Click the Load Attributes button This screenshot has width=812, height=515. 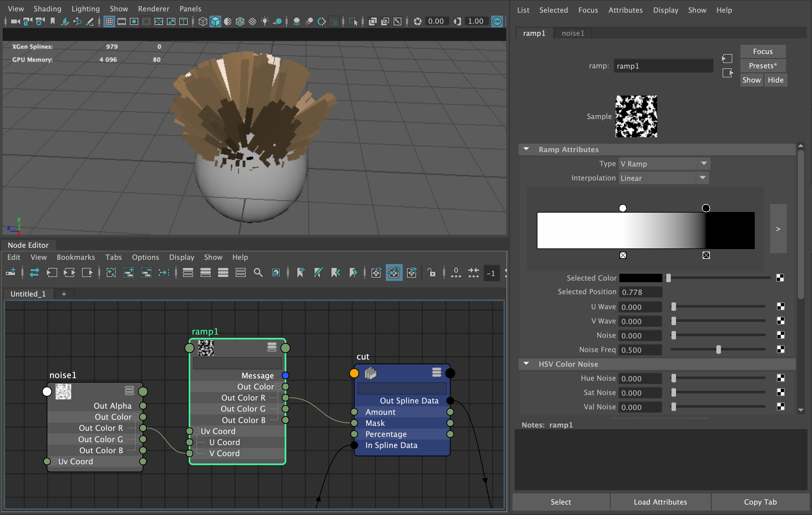click(x=660, y=502)
